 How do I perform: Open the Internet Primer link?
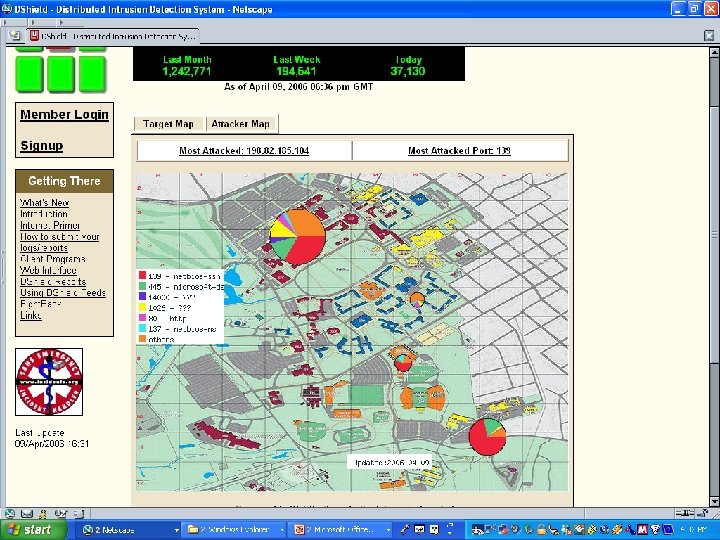coord(50,225)
